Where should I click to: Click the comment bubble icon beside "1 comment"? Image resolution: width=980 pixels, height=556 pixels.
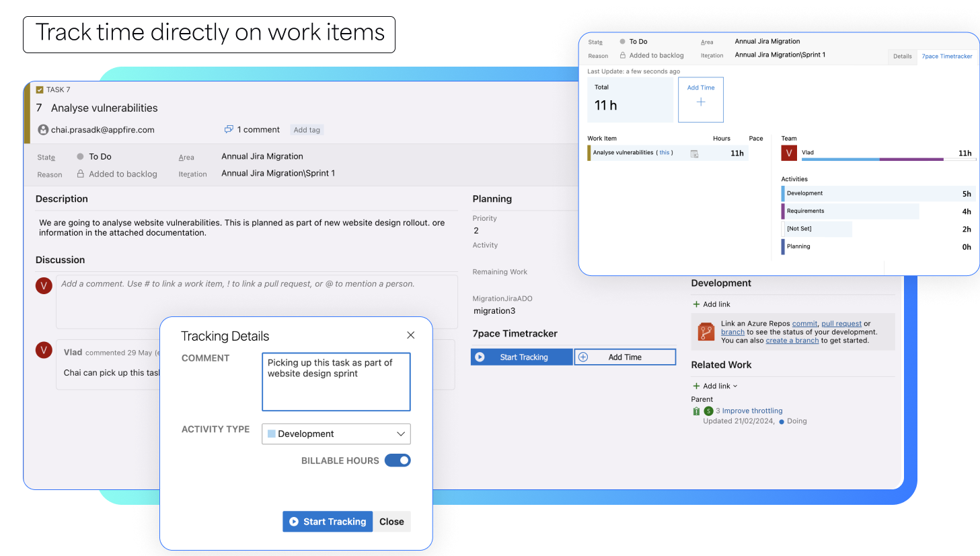(229, 129)
